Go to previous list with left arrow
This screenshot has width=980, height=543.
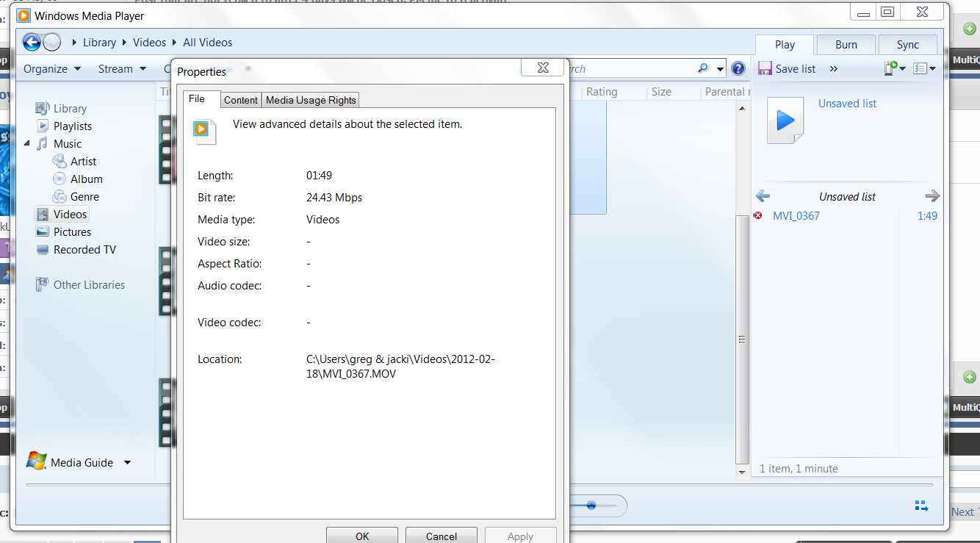(763, 196)
